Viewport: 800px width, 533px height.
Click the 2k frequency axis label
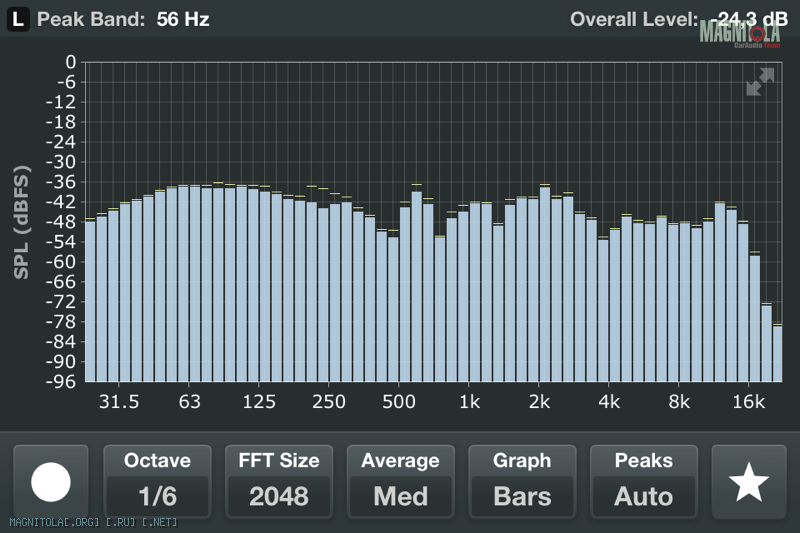[x=539, y=402]
